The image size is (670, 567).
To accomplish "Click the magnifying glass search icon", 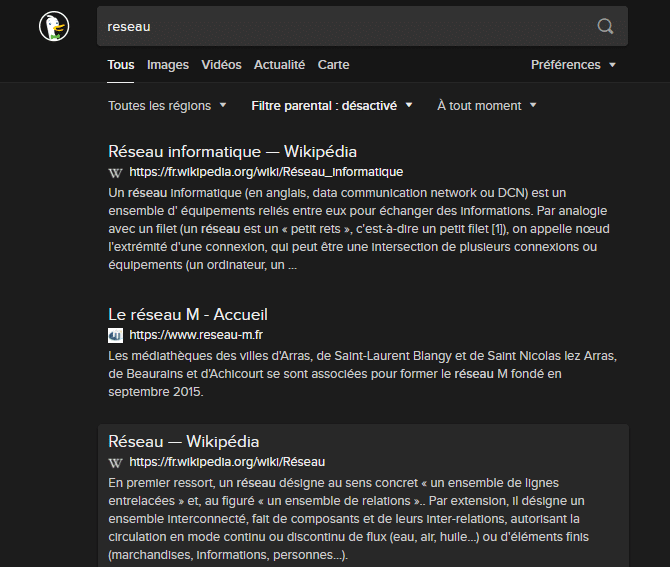I will pos(605,26).
